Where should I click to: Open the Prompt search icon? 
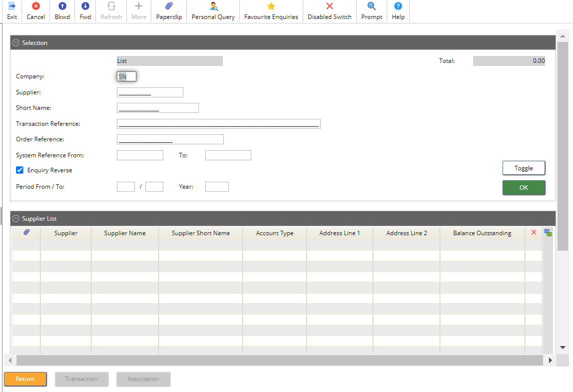click(372, 6)
